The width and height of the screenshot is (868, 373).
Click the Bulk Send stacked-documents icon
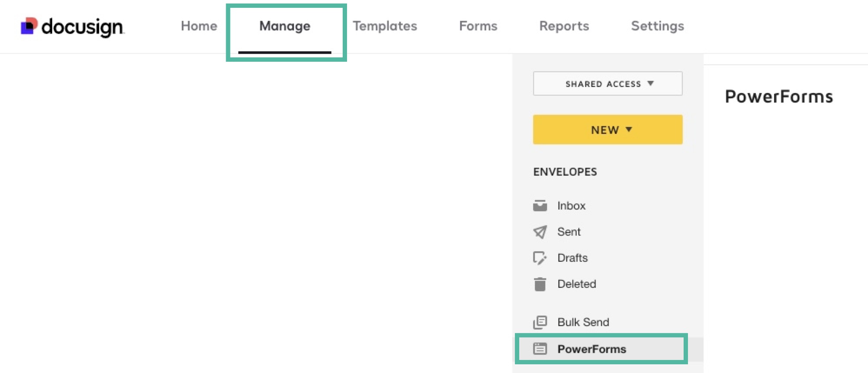point(540,322)
